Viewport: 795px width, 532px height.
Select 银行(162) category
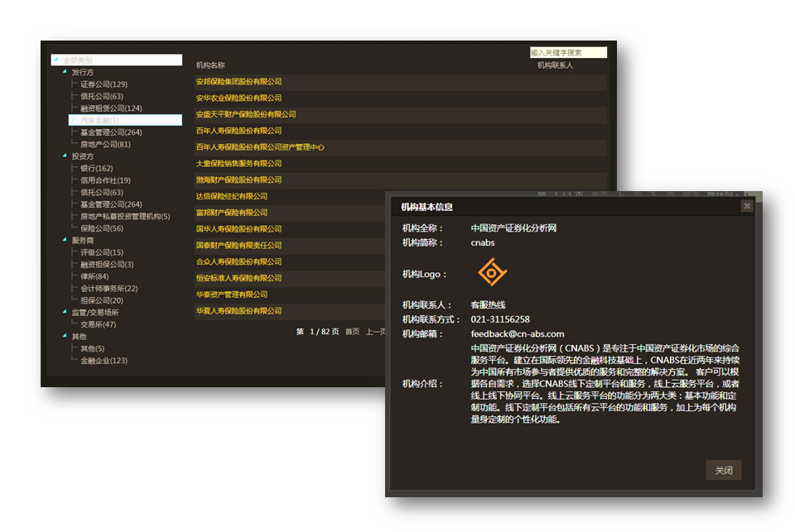pyautogui.click(x=96, y=168)
